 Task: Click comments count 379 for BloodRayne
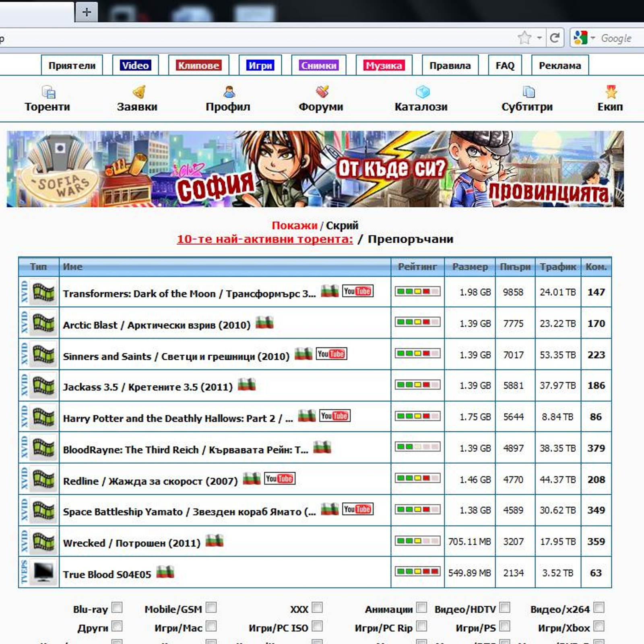(596, 448)
